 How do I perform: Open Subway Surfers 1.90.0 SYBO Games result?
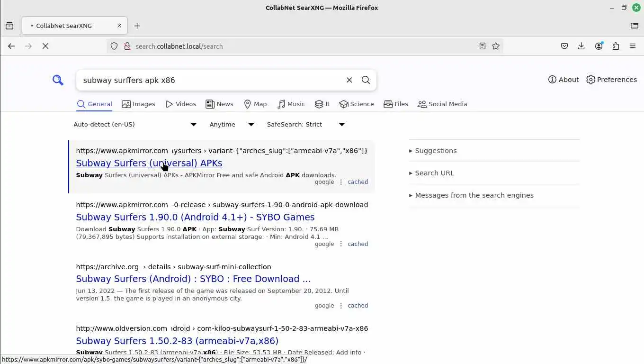(x=195, y=217)
